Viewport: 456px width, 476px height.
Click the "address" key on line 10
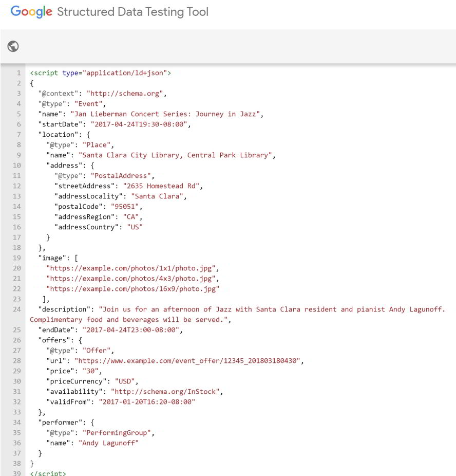pos(64,166)
